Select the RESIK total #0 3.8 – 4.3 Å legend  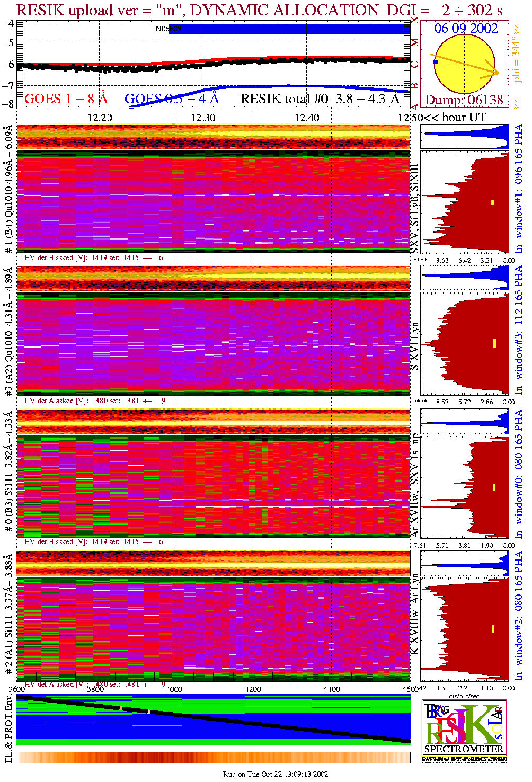[320, 99]
